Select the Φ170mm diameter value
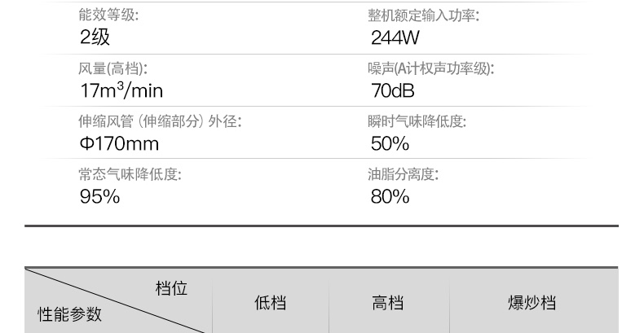 (x=119, y=143)
